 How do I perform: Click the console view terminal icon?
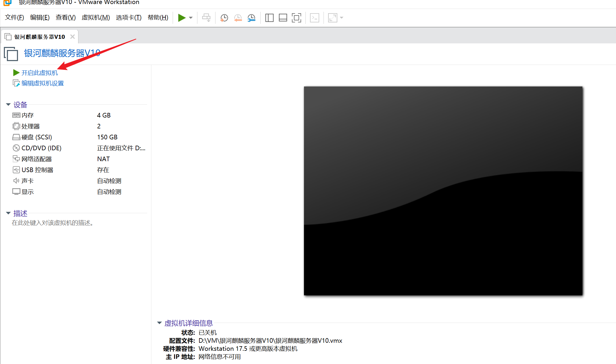pos(315,18)
